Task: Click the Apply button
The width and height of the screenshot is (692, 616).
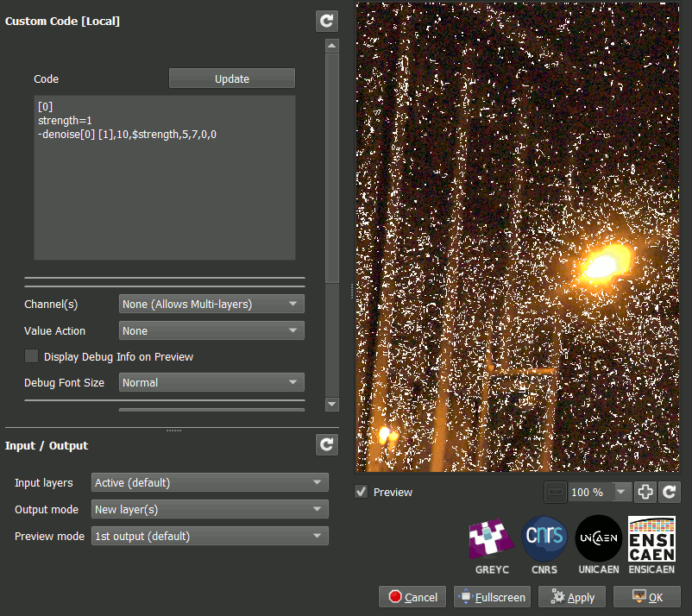Action: [571, 597]
